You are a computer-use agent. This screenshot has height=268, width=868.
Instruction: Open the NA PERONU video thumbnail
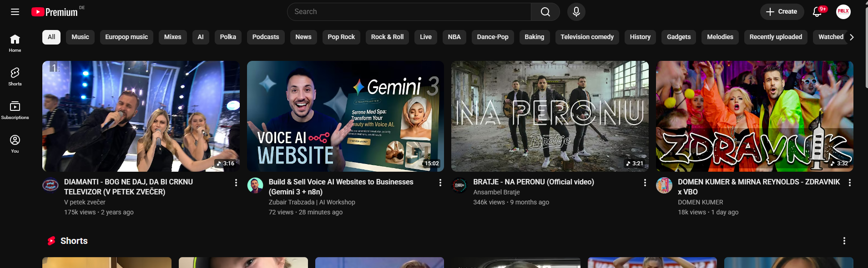point(550,116)
